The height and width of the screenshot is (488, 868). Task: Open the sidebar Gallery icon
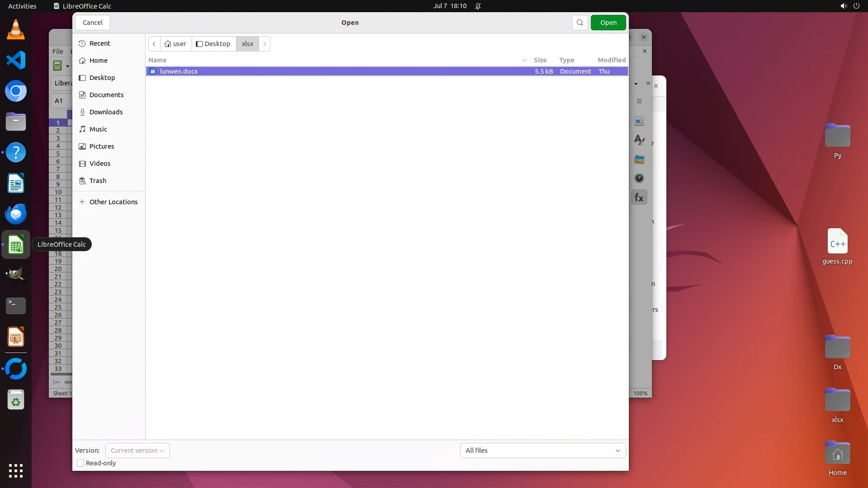(639, 159)
